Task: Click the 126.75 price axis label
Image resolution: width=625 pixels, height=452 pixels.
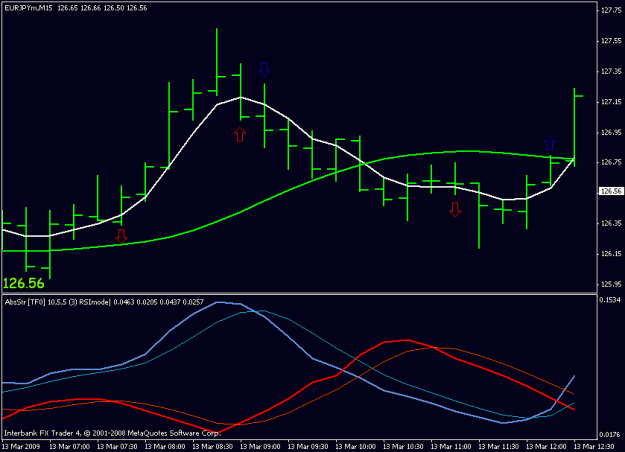Action: (611, 162)
